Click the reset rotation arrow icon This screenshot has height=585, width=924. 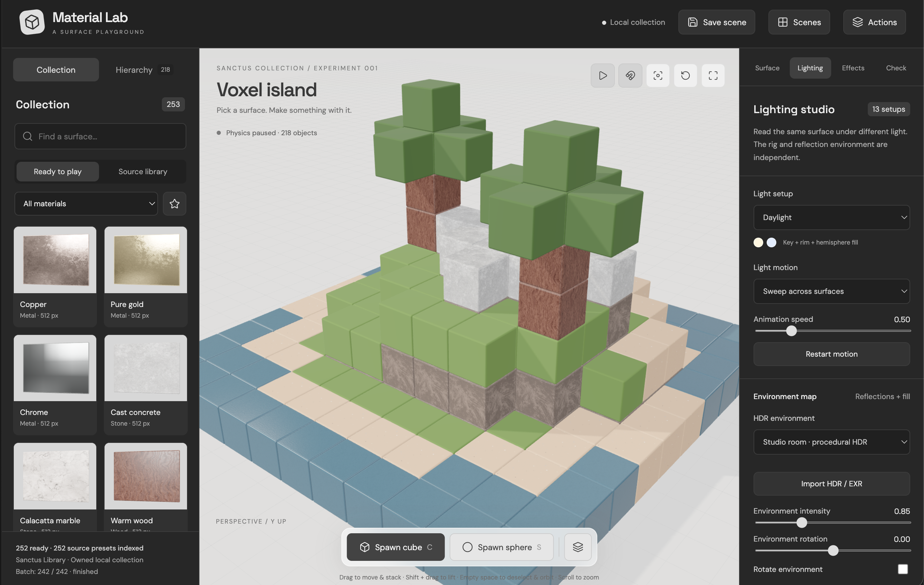click(x=685, y=75)
